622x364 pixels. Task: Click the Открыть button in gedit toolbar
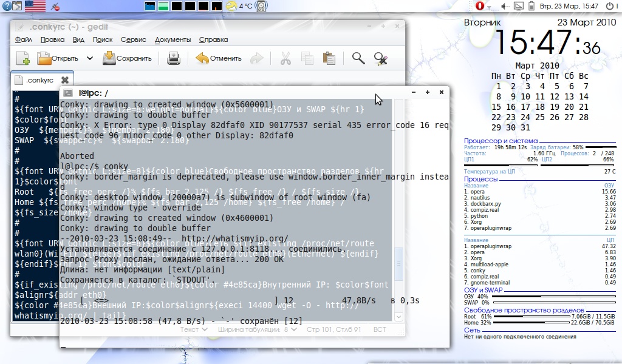58,58
